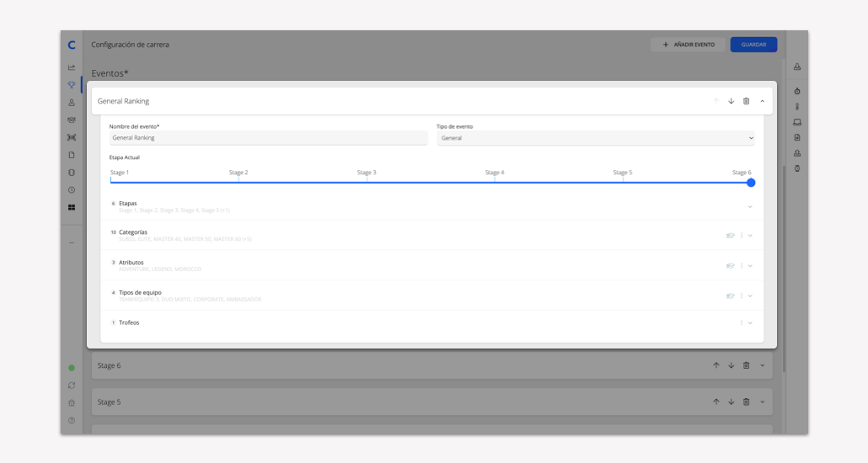Screen dimensions: 868x463
Task: Click the sync refresh sidebar icon
Action: [x=72, y=386]
